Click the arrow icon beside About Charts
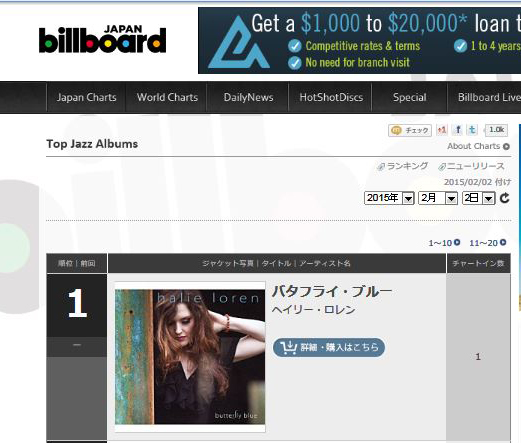521x443 pixels. click(506, 146)
